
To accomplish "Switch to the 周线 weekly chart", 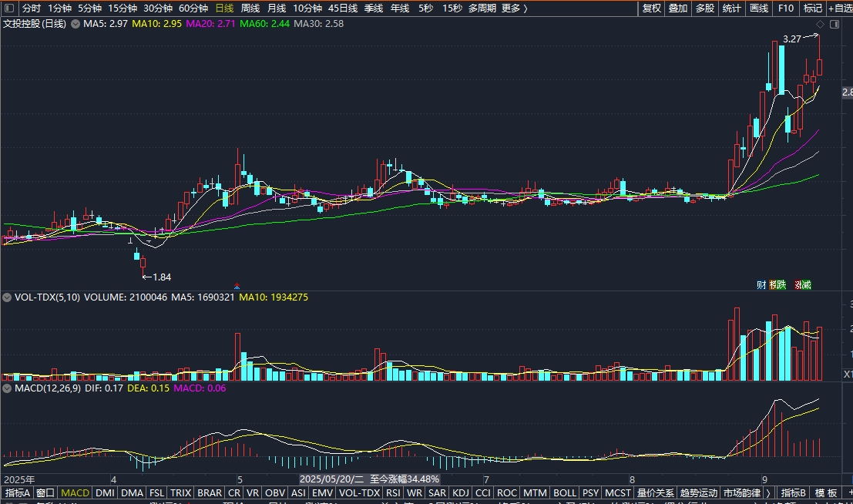I will point(250,8).
